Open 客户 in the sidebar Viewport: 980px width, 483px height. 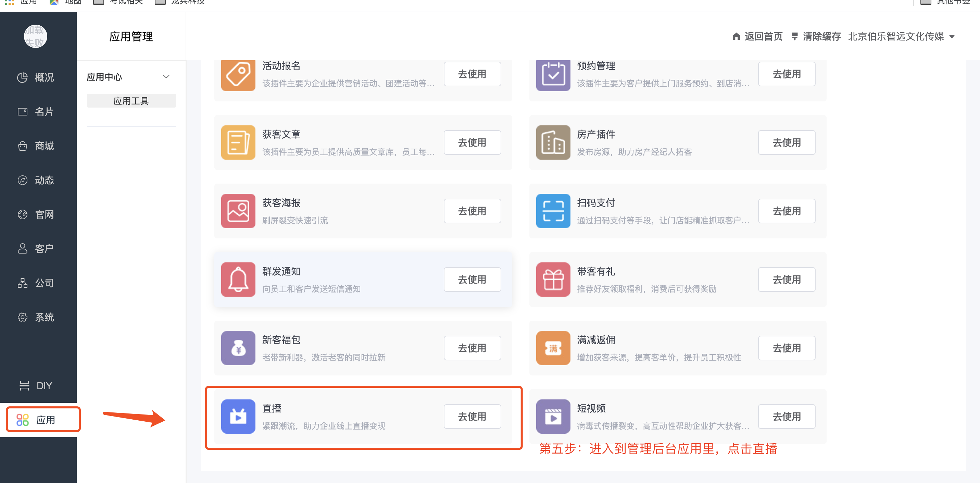point(36,249)
